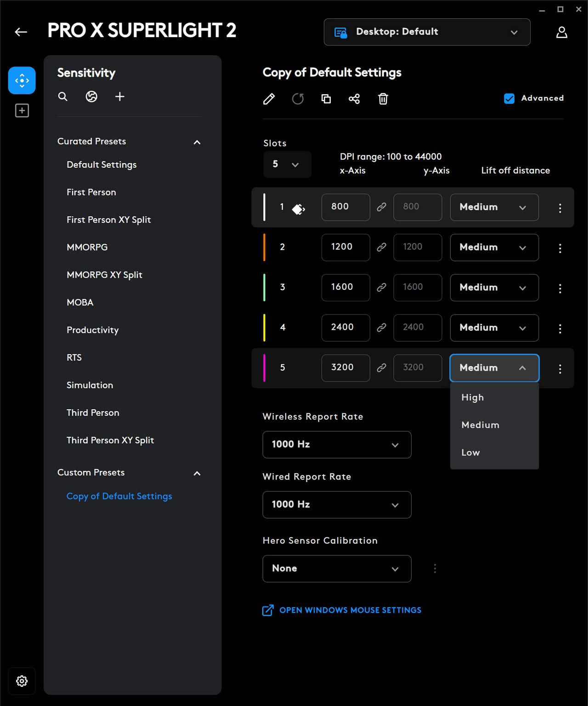Select the RTS preset
The width and height of the screenshot is (588, 706).
click(74, 357)
